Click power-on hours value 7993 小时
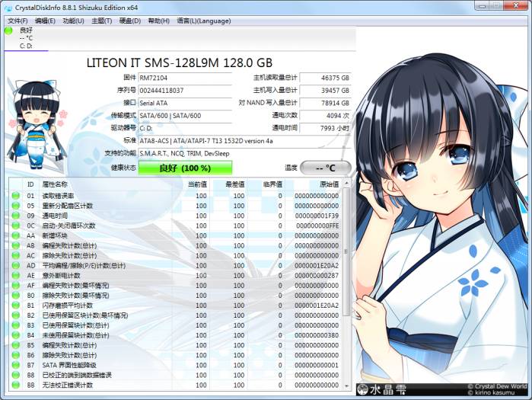The height and width of the screenshot is (400, 532). coord(325,128)
